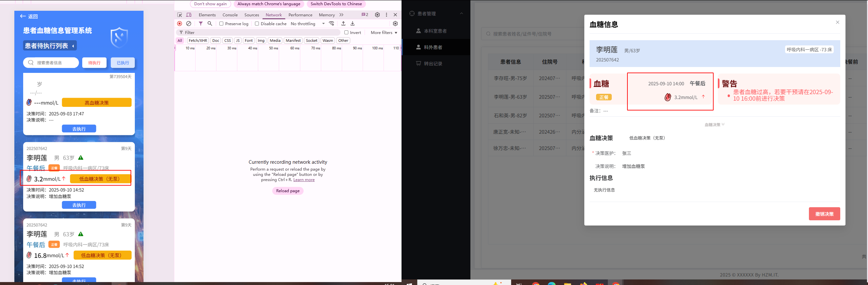Show the 待执行 list tab

pos(94,63)
